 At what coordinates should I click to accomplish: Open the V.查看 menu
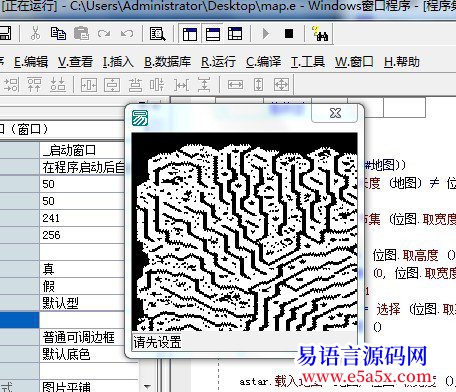point(75,62)
